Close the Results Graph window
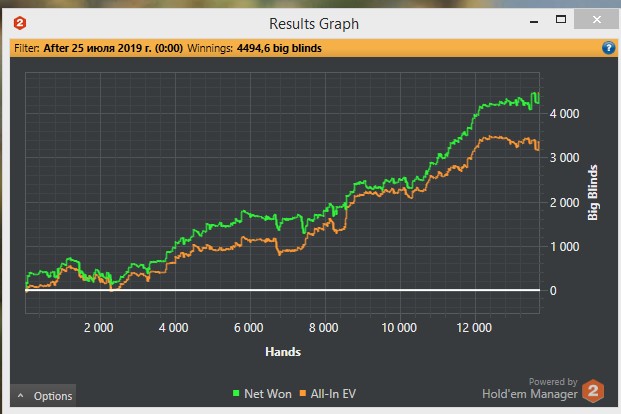Image resolution: width=621 pixels, height=414 pixels. coord(597,19)
